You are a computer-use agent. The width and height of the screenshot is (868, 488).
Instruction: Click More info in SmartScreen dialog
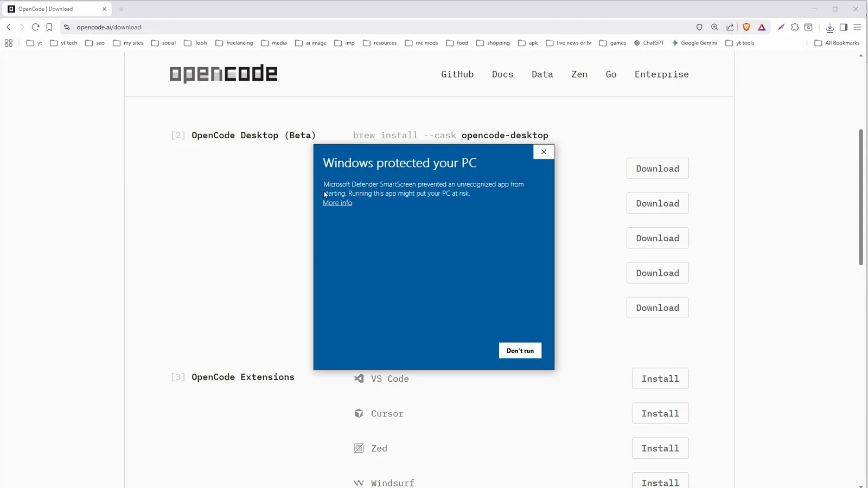[x=337, y=203]
